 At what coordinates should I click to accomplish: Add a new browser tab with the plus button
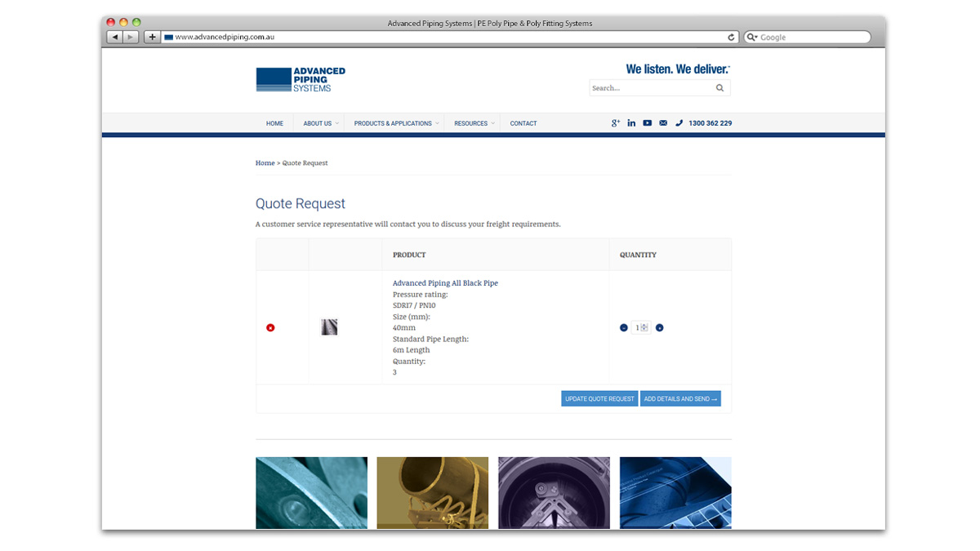click(x=152, y=37)
